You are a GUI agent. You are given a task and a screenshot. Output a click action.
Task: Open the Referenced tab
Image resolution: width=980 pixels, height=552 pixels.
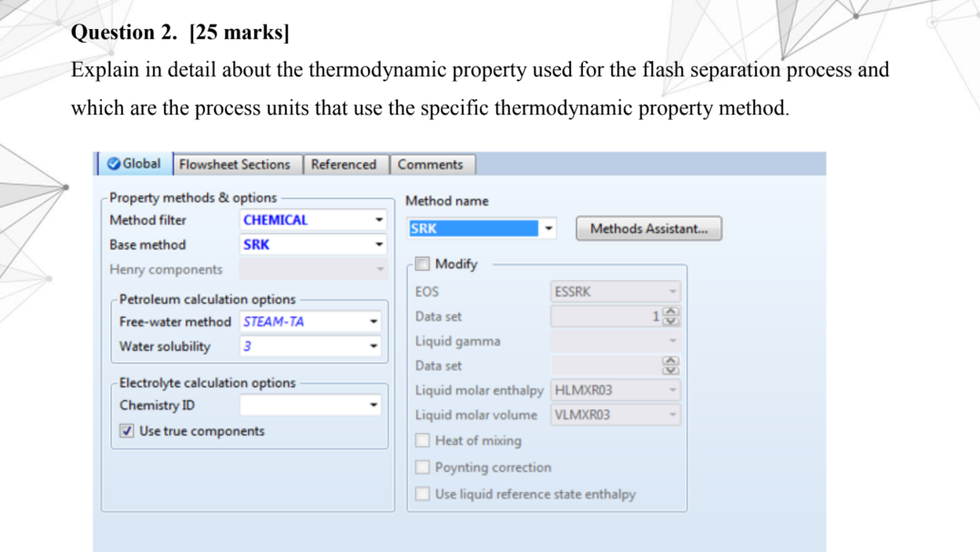pos(344,165)
